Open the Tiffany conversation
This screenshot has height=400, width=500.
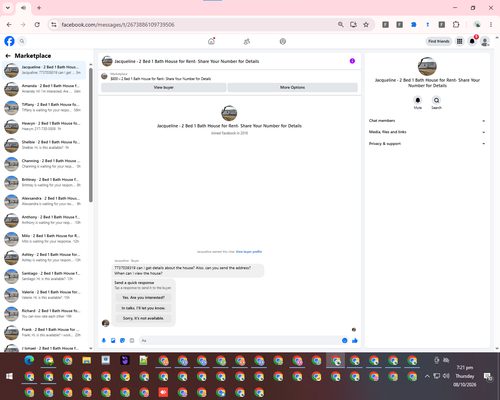44,107
